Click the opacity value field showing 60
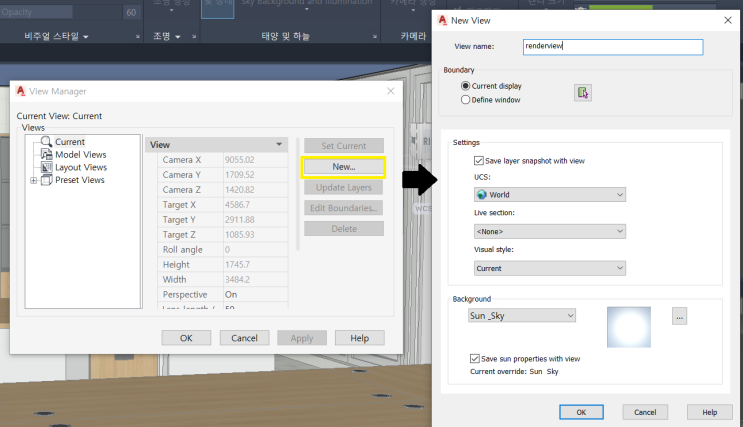This screenshot has width=743, height=427. coord(132,12)
